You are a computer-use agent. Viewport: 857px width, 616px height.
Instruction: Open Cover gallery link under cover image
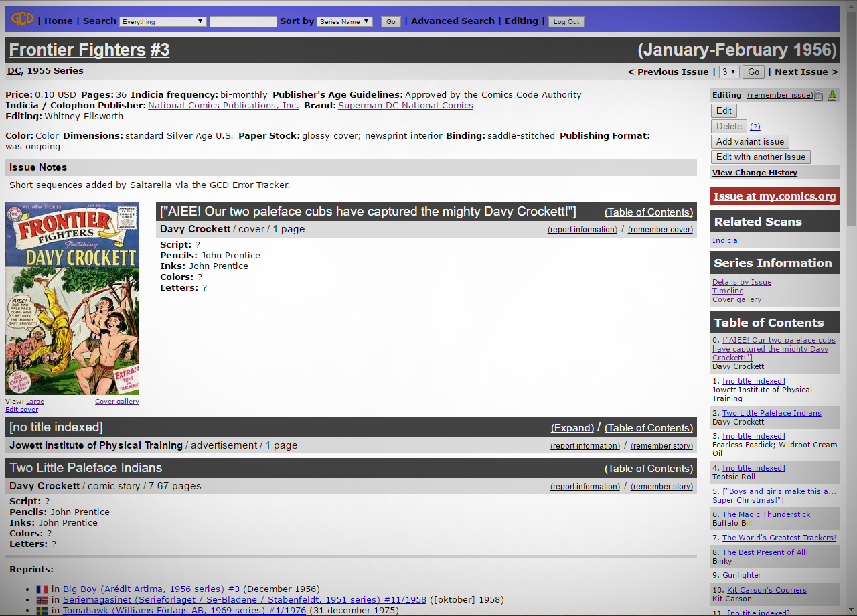117,402
